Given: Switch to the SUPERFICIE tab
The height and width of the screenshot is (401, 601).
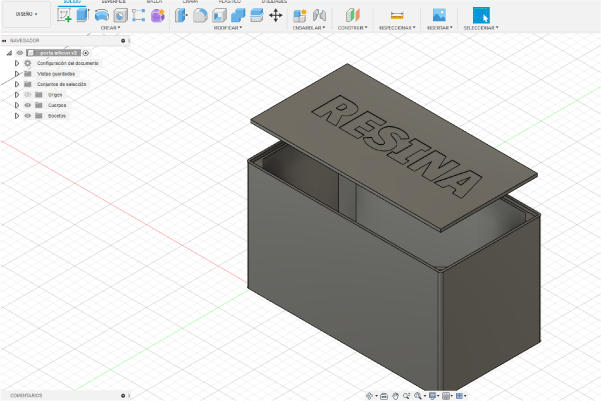Looking at the screenshot, I should pos(113,2).
